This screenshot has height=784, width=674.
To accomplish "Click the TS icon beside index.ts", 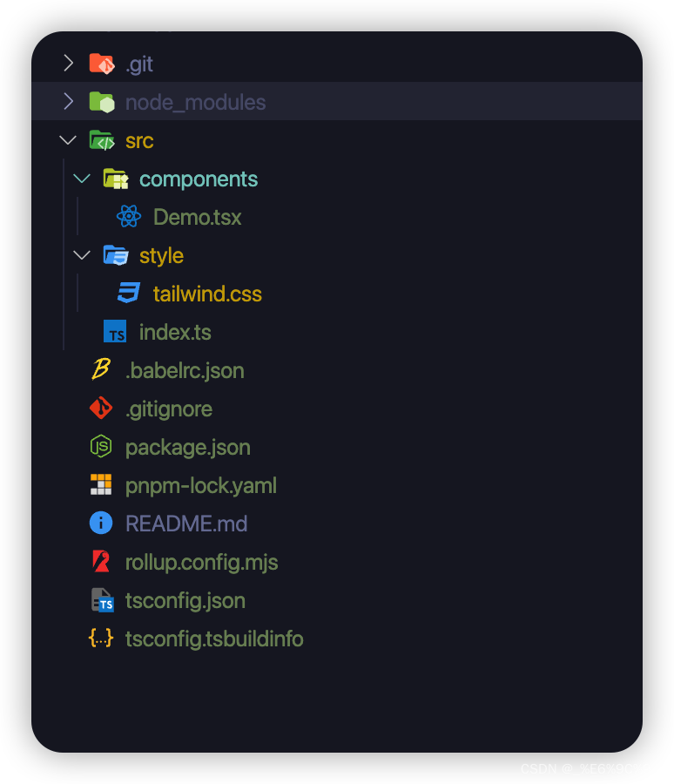I will tap(115, 331).
